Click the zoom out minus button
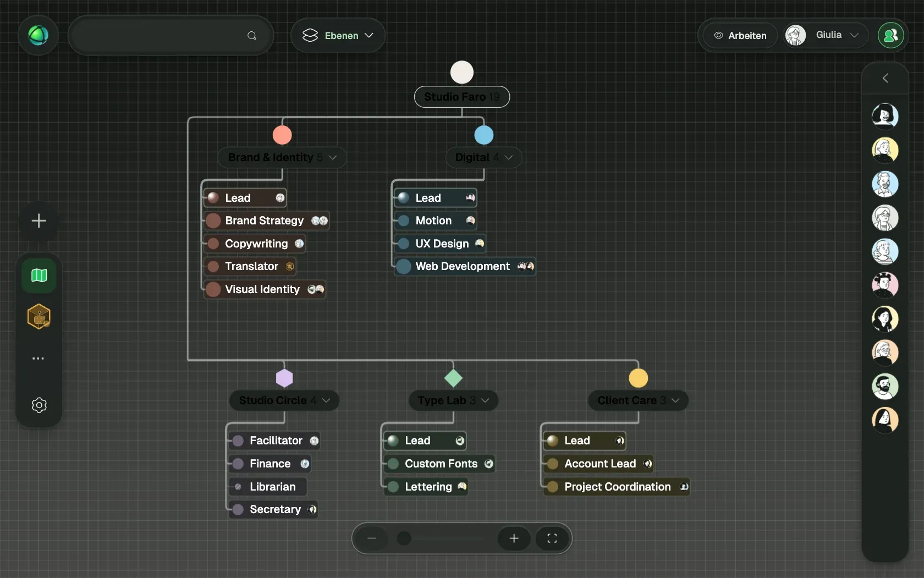 (x=372, y=538)
